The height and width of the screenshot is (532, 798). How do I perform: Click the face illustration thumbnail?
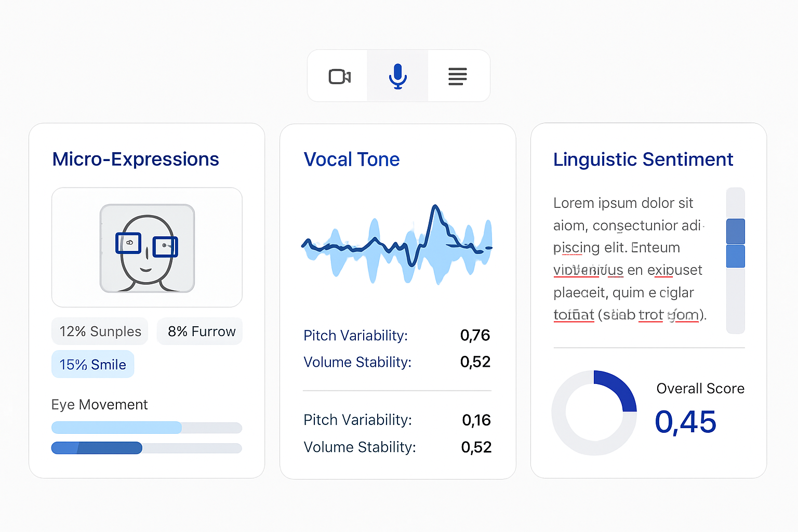pyautogui.click(x=147, y=248)
